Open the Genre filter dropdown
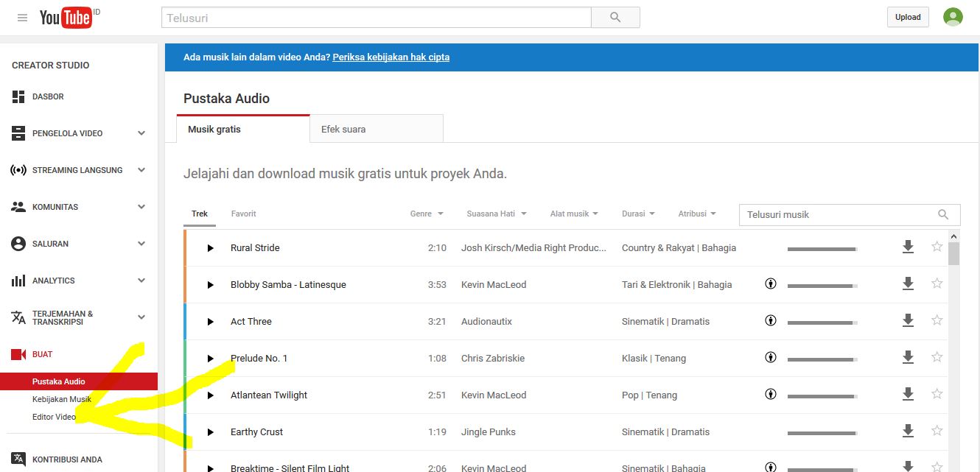 pos(427,214)
